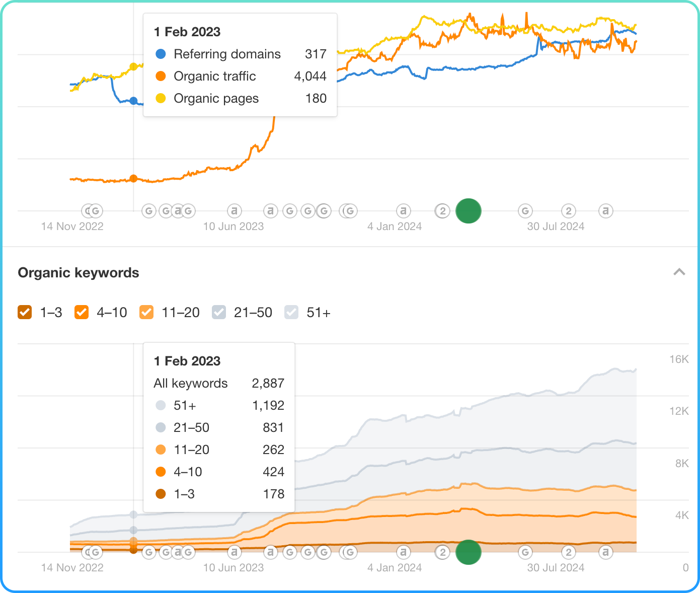700x593 pixels.
Task: Click the rightmost '2' marker on the Organic keywords timeline
Action: 568,552
